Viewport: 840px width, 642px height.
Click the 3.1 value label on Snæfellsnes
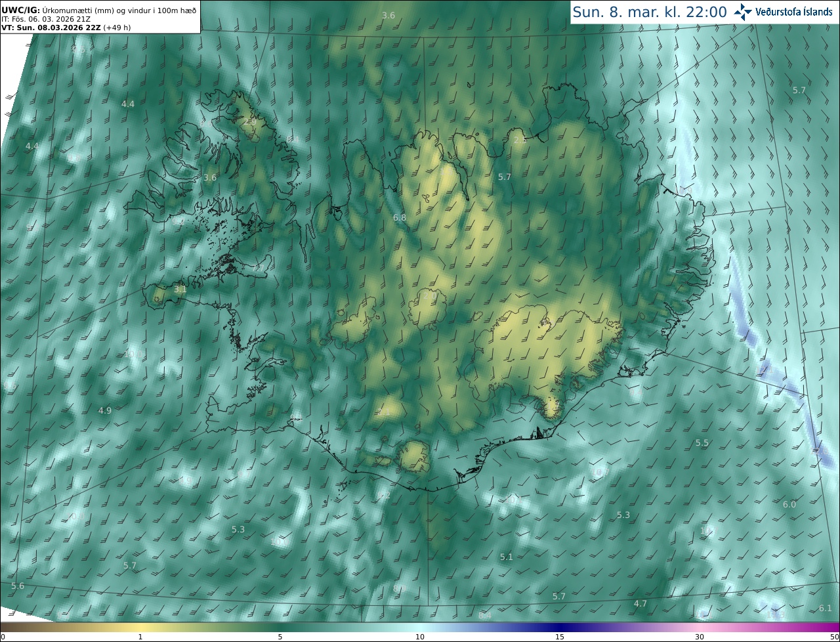(x=180, y=289)
